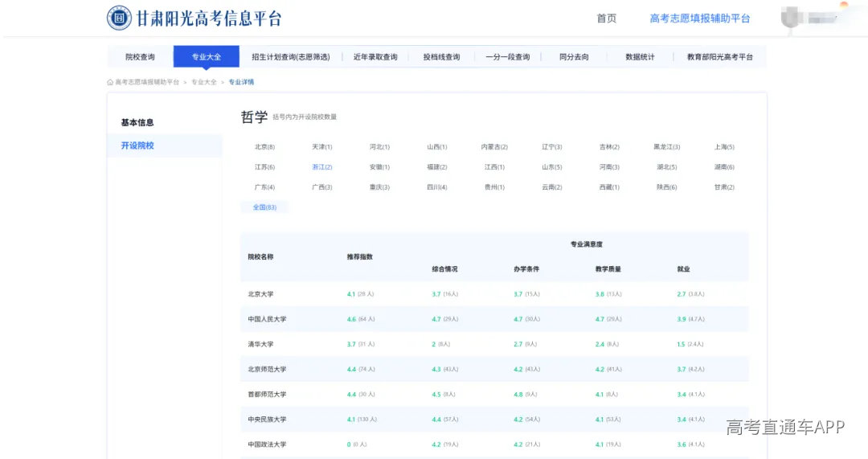Click 专业大全 in the breadcrumb
868x459 pixels.
pos(204,82)
